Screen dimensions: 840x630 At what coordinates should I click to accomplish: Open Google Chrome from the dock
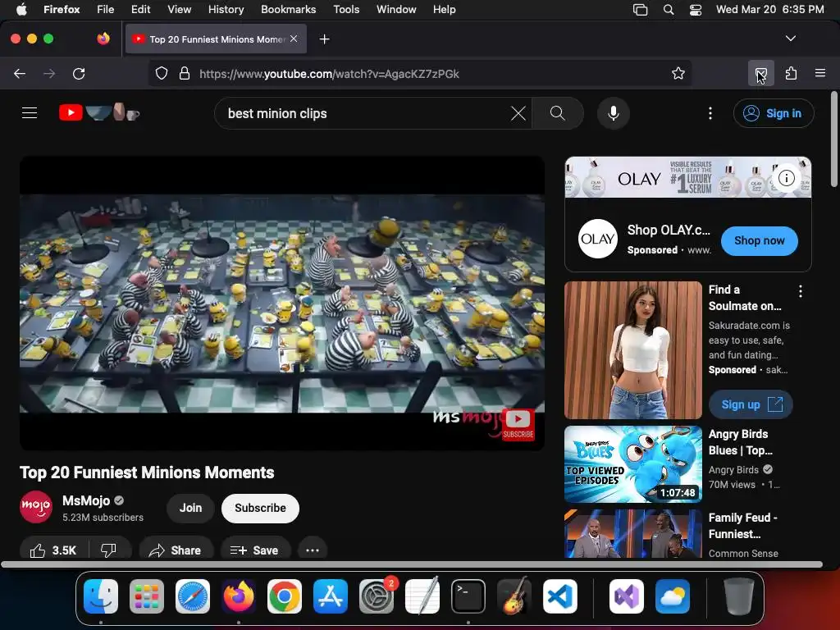[x=285, y=596]
